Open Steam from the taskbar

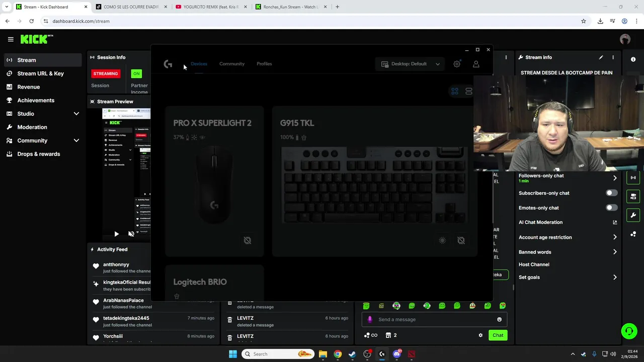[x=352, y=354]
